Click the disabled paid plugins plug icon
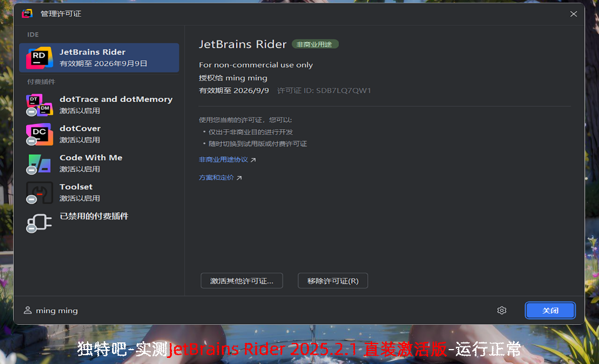This screenshot has height=364, width=599. click(39, 222)
